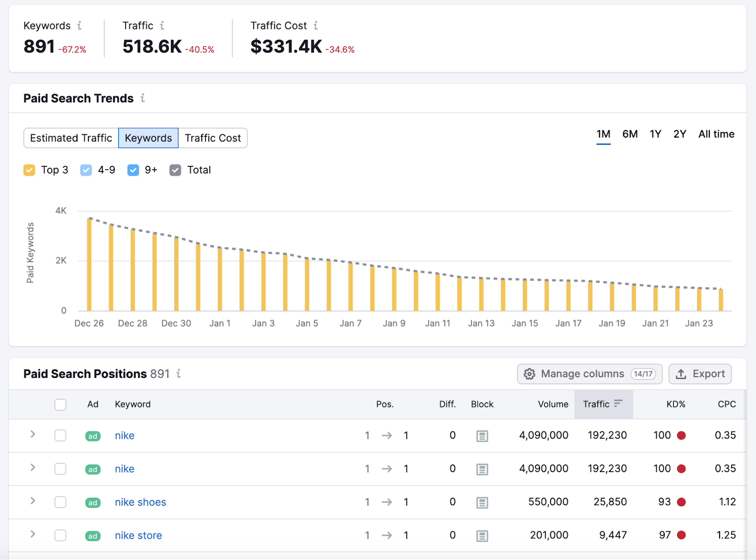Viewport: 756px width, 560px height.
Task: Open the nike shoes keyword link
Action: (x=140, y=502)
